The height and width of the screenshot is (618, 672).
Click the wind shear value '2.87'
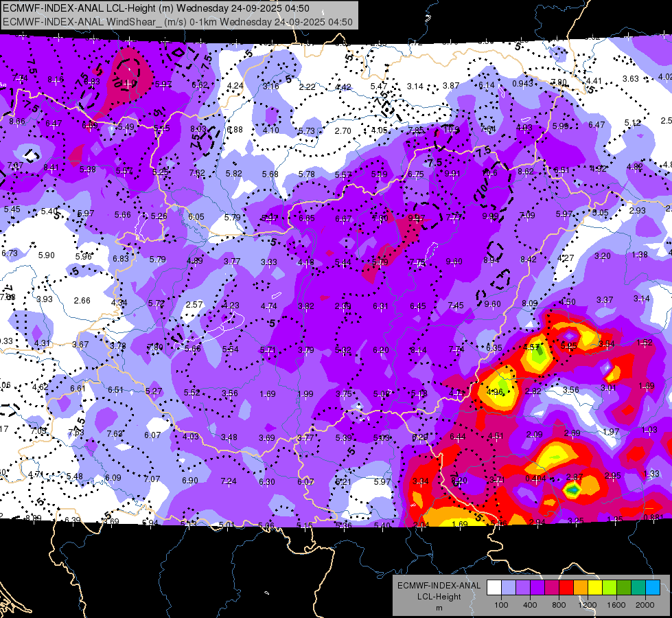[x=575, y=477]
